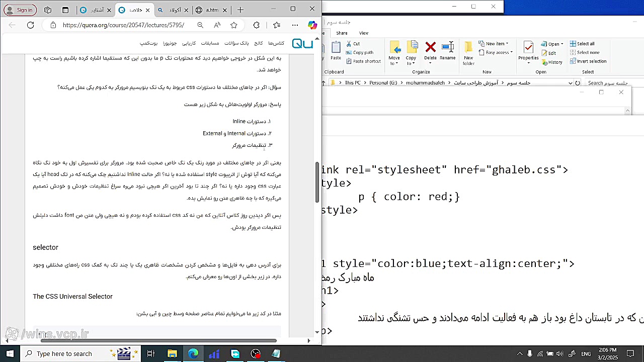Create a New folder from ribbon

click(x=468, y=53)
